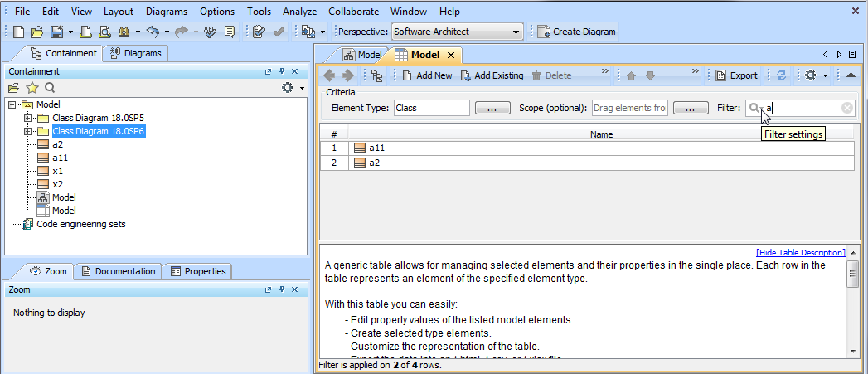Screen dimensions: 868x374
Task: Click the Element Type input field
Action: coord(431,108)
